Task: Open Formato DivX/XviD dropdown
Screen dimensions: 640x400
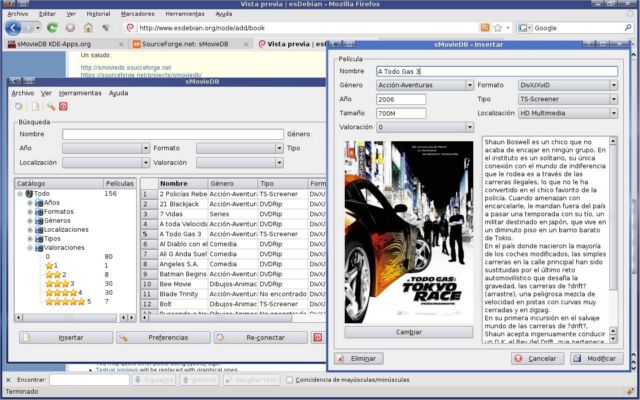Action: (x=568, y=85)
